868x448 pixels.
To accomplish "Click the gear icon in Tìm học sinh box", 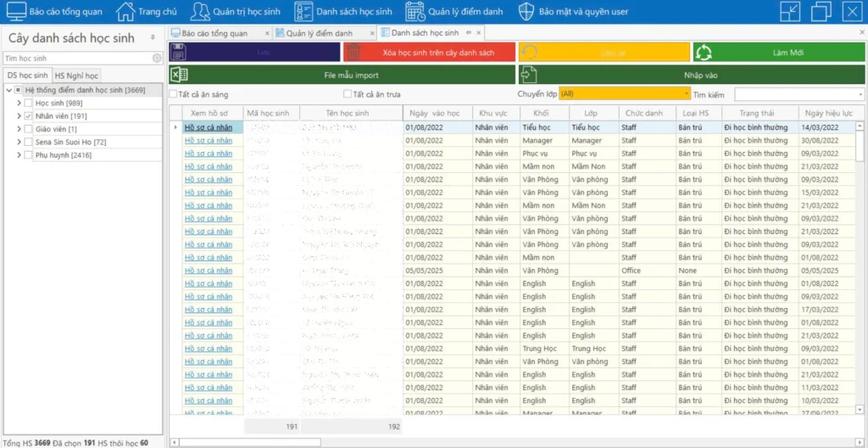I will [157, 59].
